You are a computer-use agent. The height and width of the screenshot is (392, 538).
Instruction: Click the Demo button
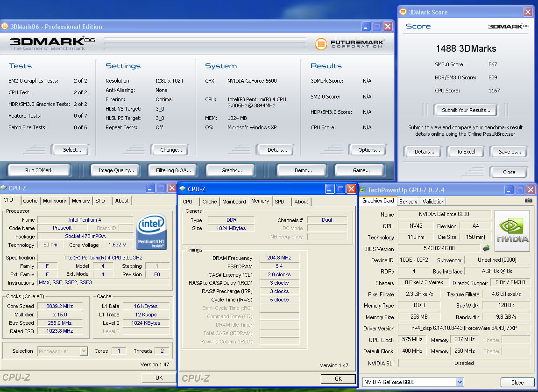click(303, 170)
